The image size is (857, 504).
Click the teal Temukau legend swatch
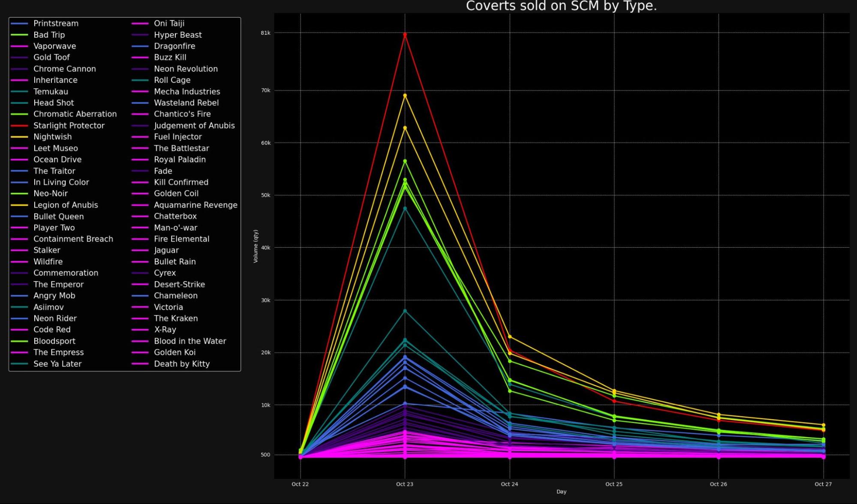tap(19, 91)
